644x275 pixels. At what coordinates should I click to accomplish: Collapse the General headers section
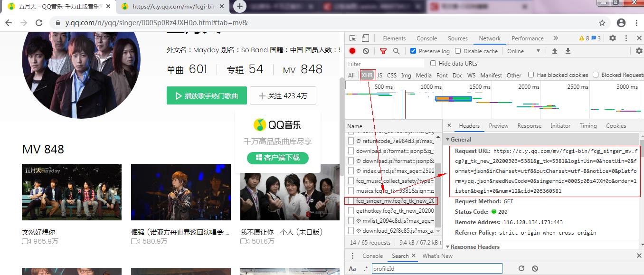click(x=447, y=140)
